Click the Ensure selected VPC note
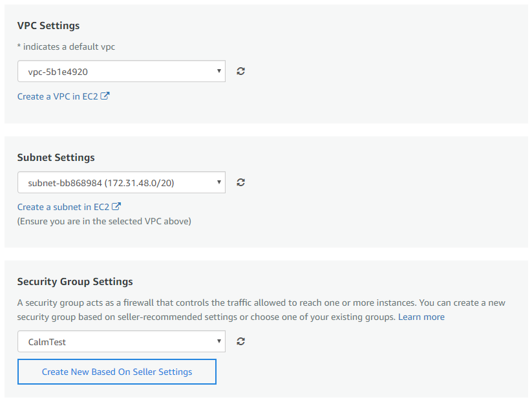Screen dimensions: 532x404 [x=104, y=222]
